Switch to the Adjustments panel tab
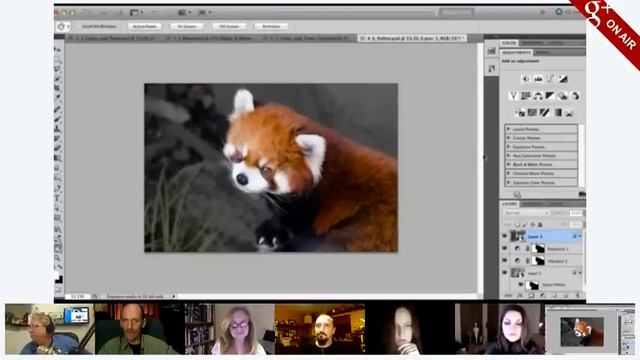Screen dimensions: 640x360 click(516, 53)
